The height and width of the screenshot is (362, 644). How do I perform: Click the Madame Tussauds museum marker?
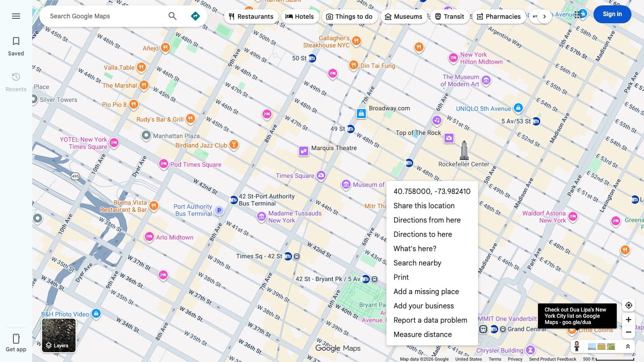262,217
